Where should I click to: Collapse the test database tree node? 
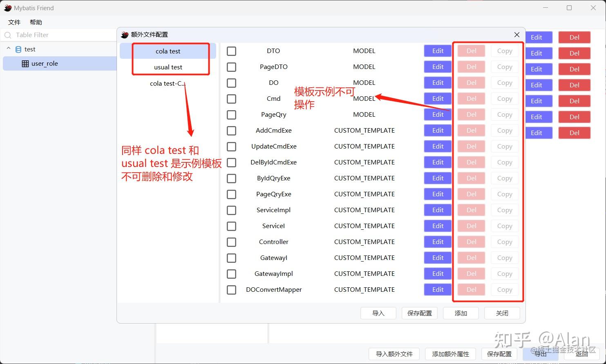[x=9, y=49]
